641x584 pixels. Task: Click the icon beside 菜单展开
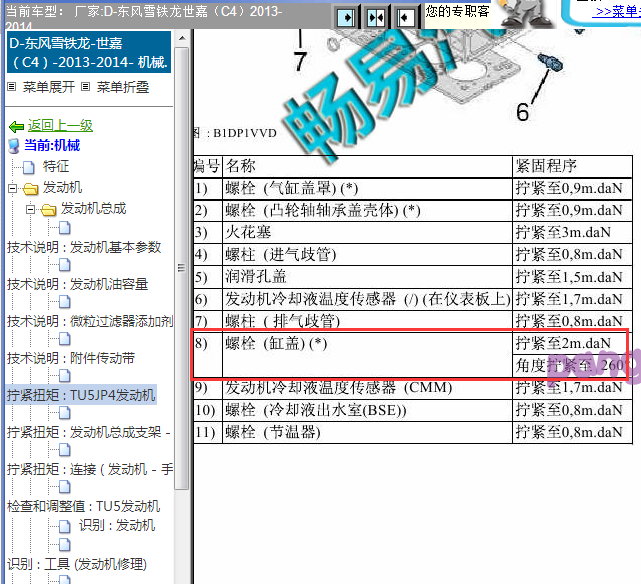(12, 87)
